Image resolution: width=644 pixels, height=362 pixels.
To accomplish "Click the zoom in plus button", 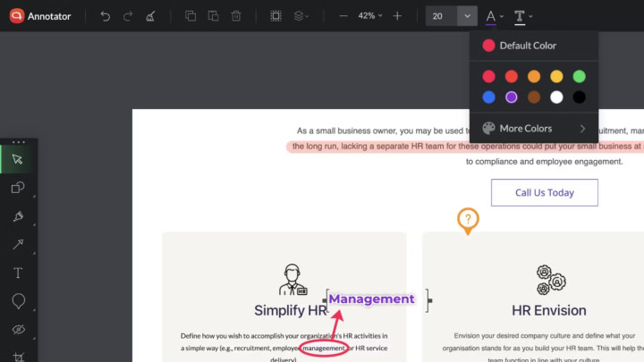I will (397, 16).
